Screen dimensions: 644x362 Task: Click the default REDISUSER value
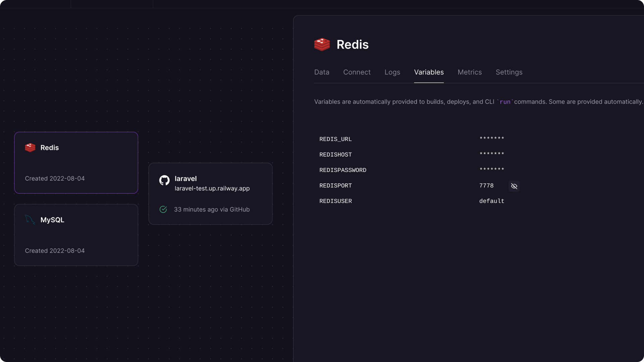(492, 201)
